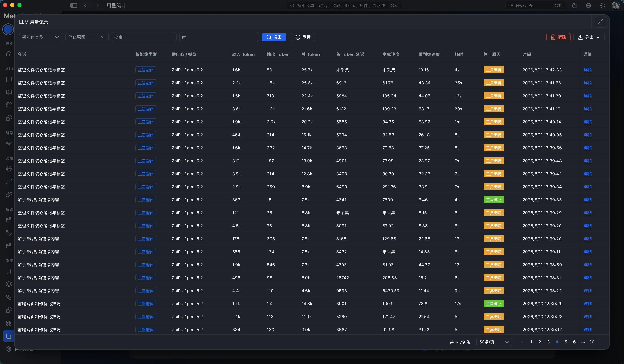Jump to page 30
Viewport: 624px width, 364px height.
[x=591, y=342]
